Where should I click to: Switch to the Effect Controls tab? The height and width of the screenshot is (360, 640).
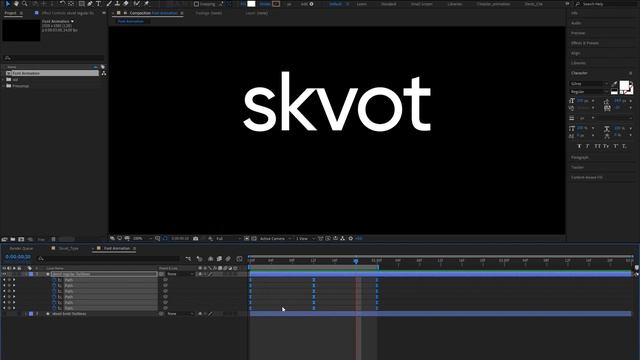(68, 13)
